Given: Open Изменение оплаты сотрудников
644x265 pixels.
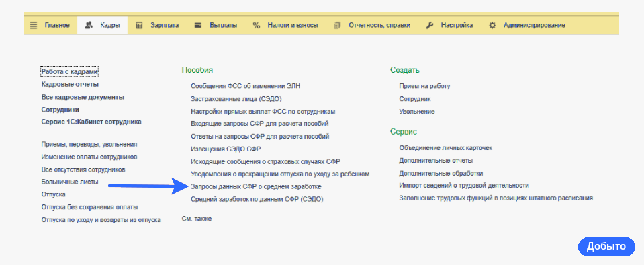Looking at the screenshot, I should pos(89,157).
